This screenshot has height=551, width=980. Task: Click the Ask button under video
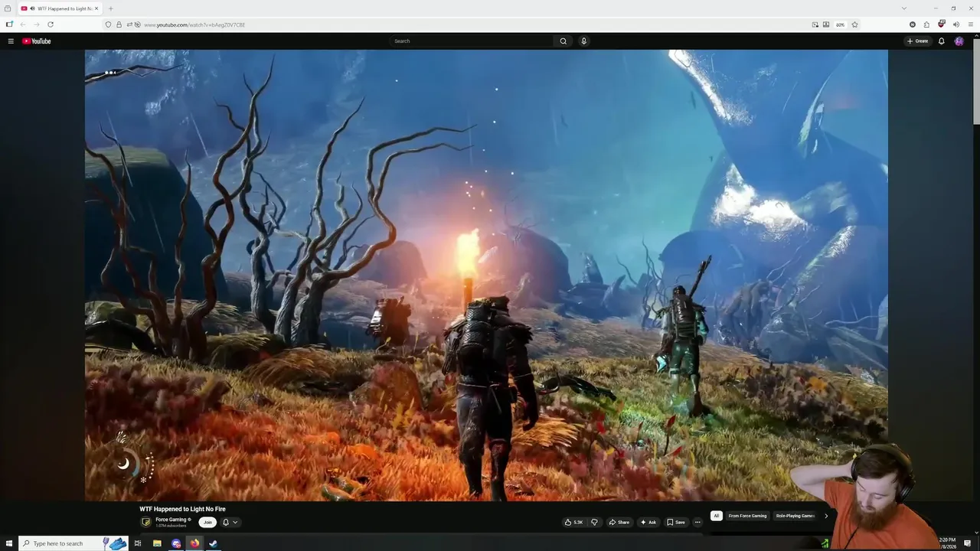click(x=648, y=523)
